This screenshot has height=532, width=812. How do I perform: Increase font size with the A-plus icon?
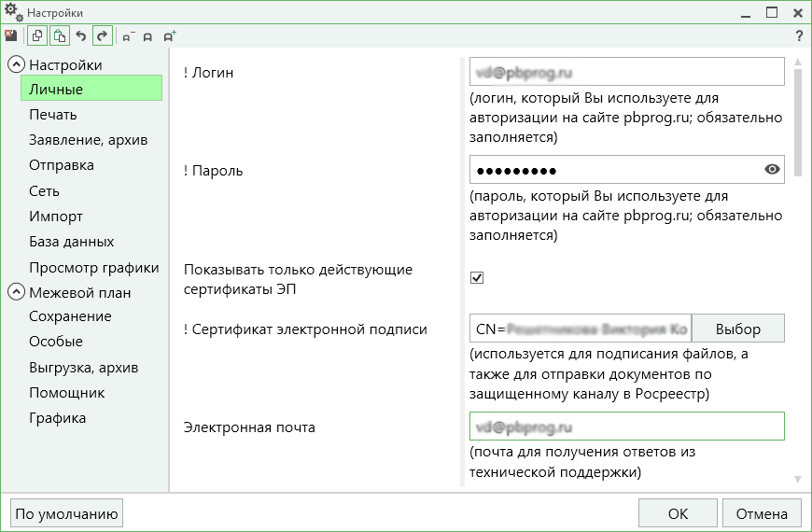[x=170, y=36]
